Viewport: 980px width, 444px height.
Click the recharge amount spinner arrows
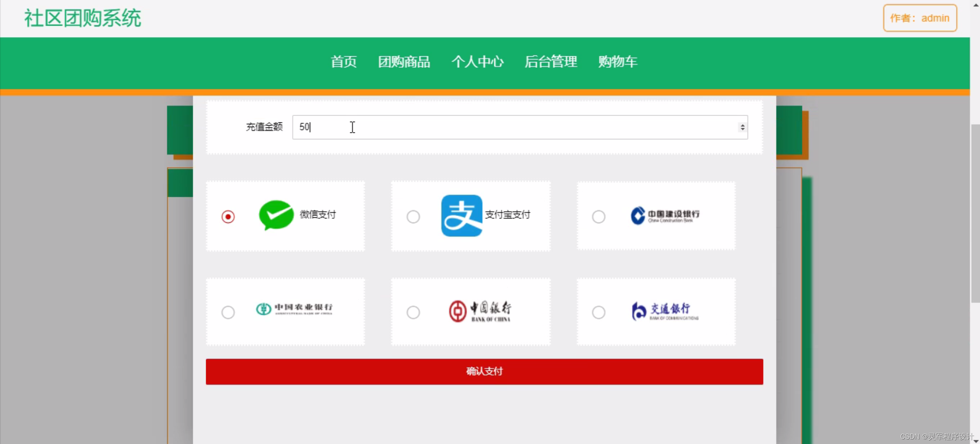tap(742, 127)
